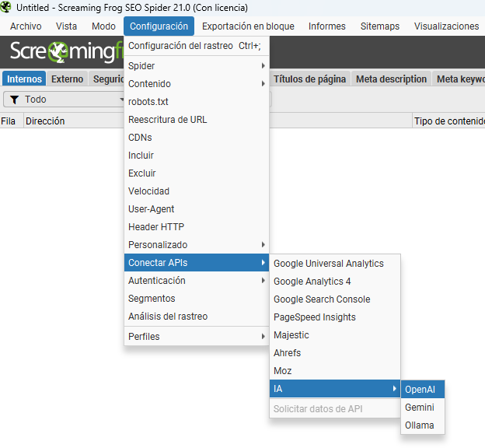This screenshot has width=485, height=448.
Task: Choose PageSpeed Insights API
Action: click(335, 317)
